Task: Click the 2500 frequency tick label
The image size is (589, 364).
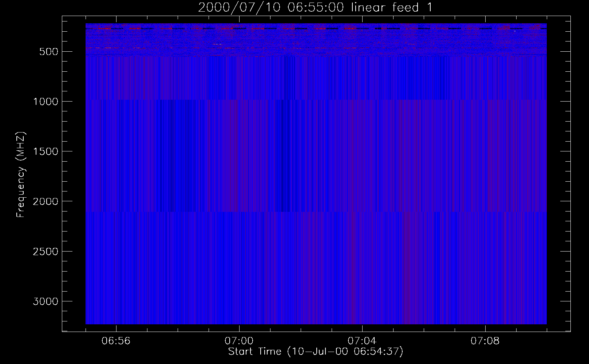Action: coord(46,252)
